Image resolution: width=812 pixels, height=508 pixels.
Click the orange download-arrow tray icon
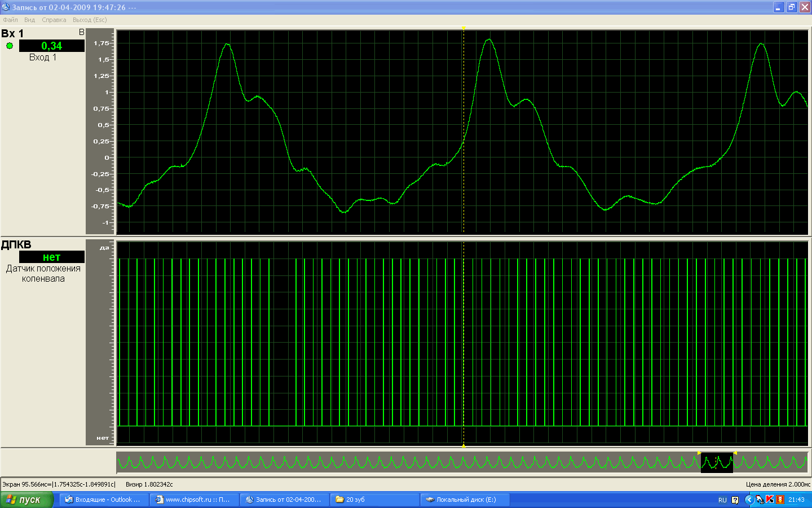click(780, 500)
